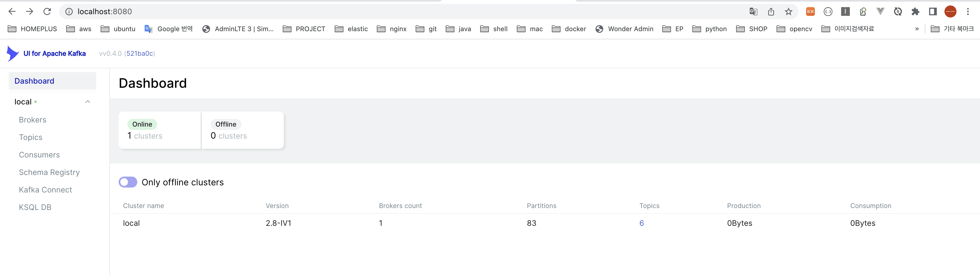980x275 pixels.
Task: Click local in the cluster name column
Action: point(131,223)
